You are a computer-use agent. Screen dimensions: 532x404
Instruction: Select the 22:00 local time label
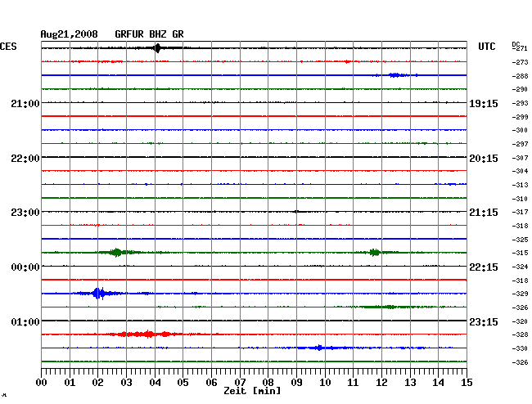point(25,159)
